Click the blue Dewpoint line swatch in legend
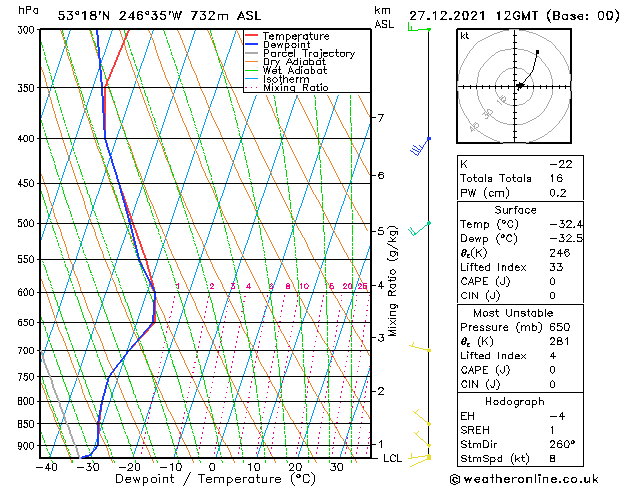629x486 pixels. pos(251,44)
